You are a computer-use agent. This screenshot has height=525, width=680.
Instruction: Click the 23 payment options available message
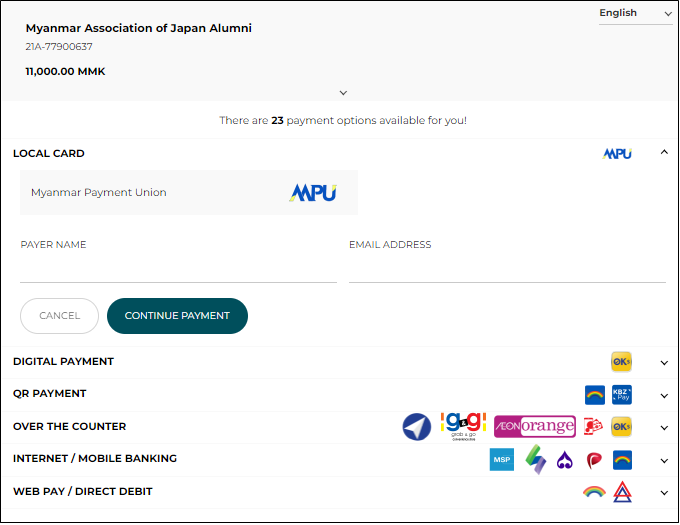click(x=343, y=121)
